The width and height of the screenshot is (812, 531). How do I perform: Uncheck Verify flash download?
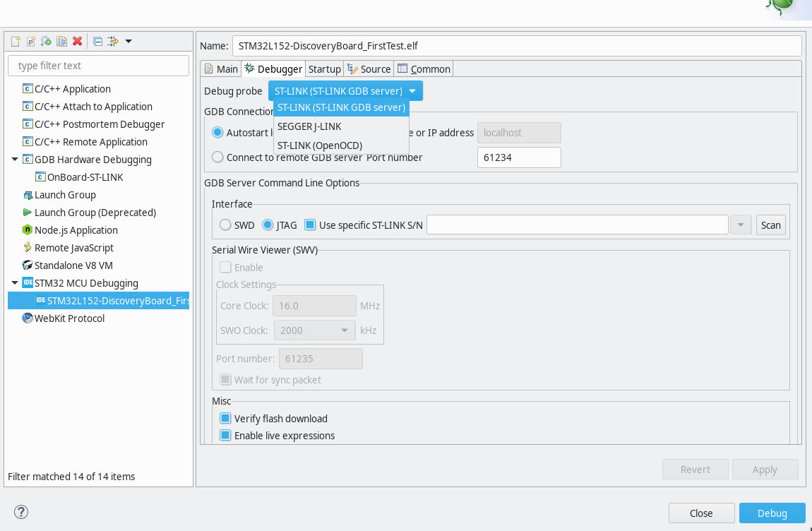(225, 418)
